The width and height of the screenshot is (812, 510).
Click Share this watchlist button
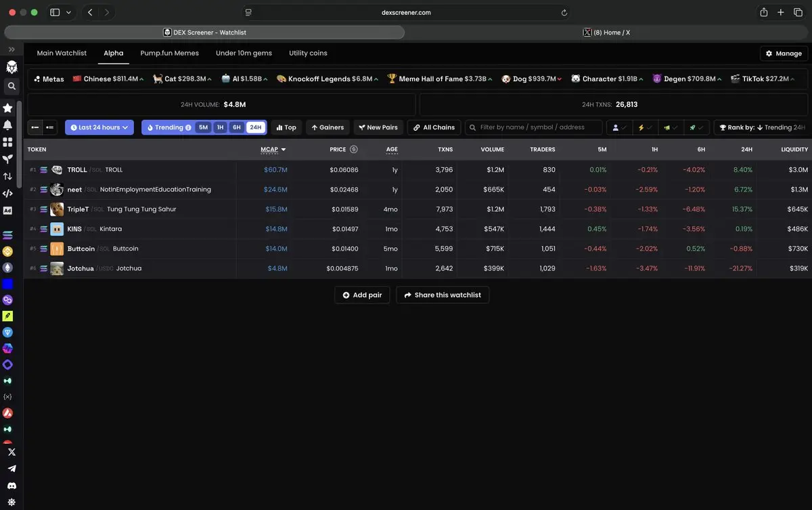(x=443, y=295)
